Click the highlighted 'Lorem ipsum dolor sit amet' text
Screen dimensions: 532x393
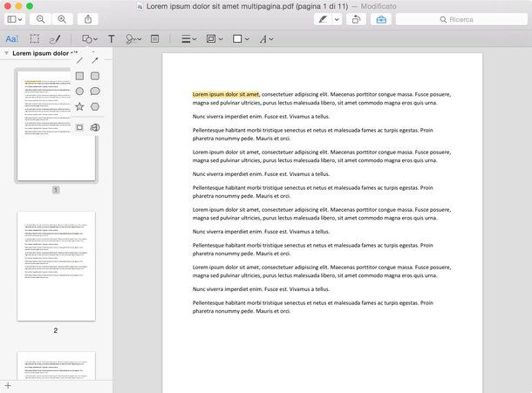[x=226, y=94]
